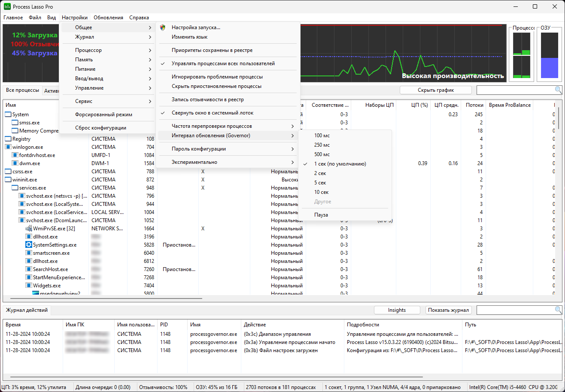Screen dimensions: 565x392
Task: Toggle Скрыть приостановленные процессы
Action: 228,86
